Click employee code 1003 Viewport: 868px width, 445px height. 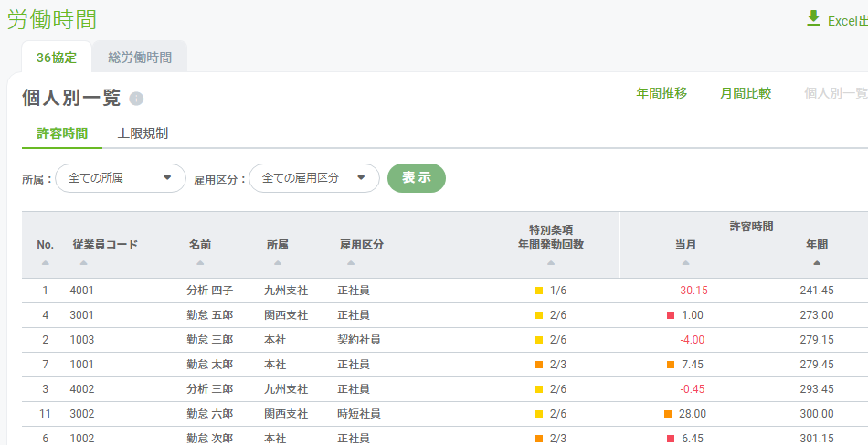[82, 340]
